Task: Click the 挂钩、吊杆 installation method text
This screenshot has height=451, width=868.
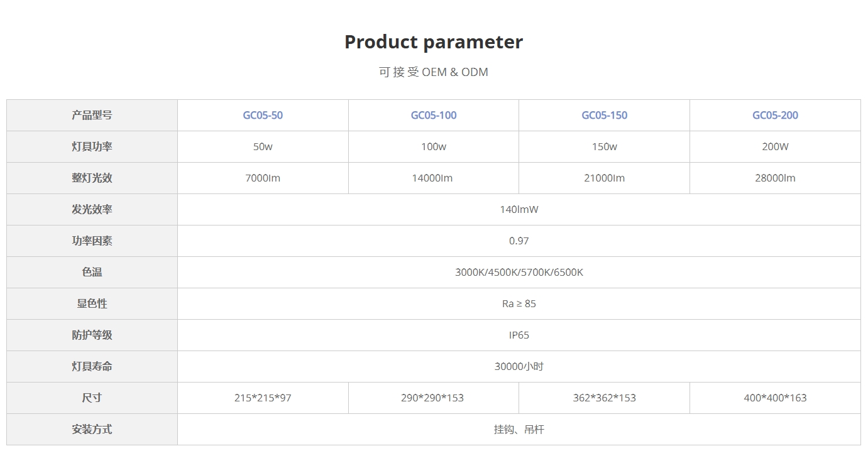Action: (519, 429)
